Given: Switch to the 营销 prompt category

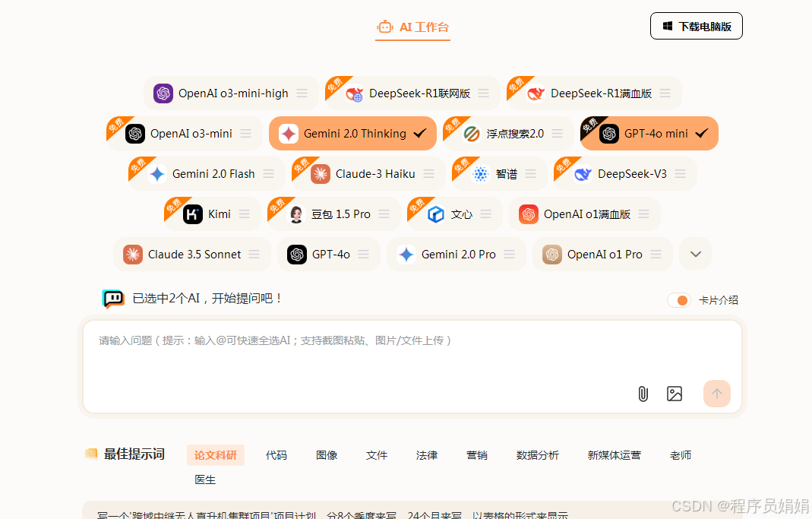Looking at the screenshot, I should [x=476, y=455].
